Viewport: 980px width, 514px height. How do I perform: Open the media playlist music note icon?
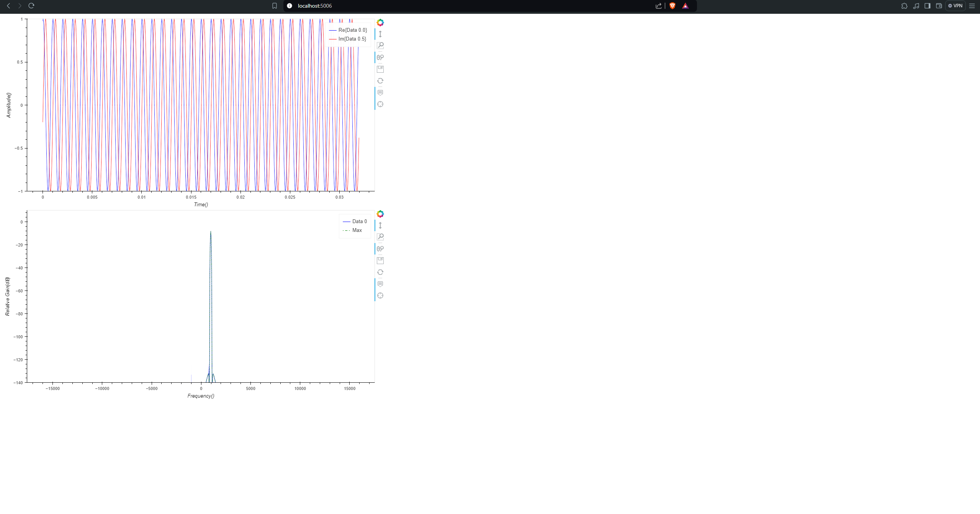[916, 6]
